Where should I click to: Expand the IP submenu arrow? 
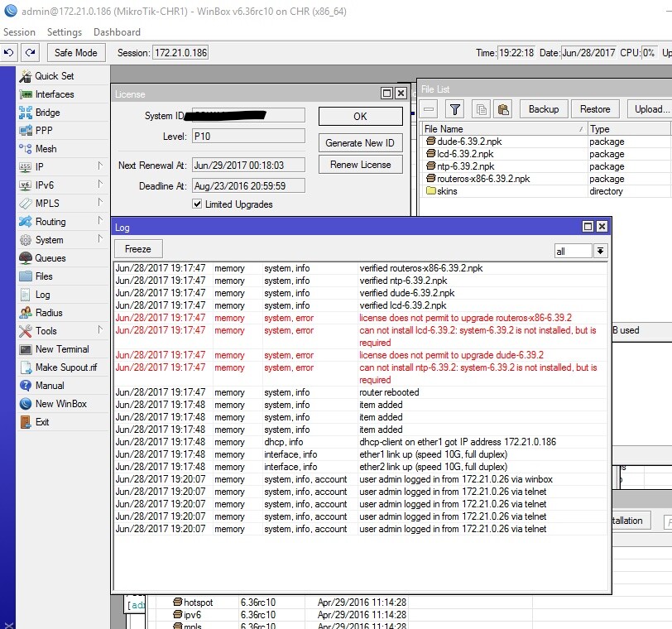pos(99,166)
